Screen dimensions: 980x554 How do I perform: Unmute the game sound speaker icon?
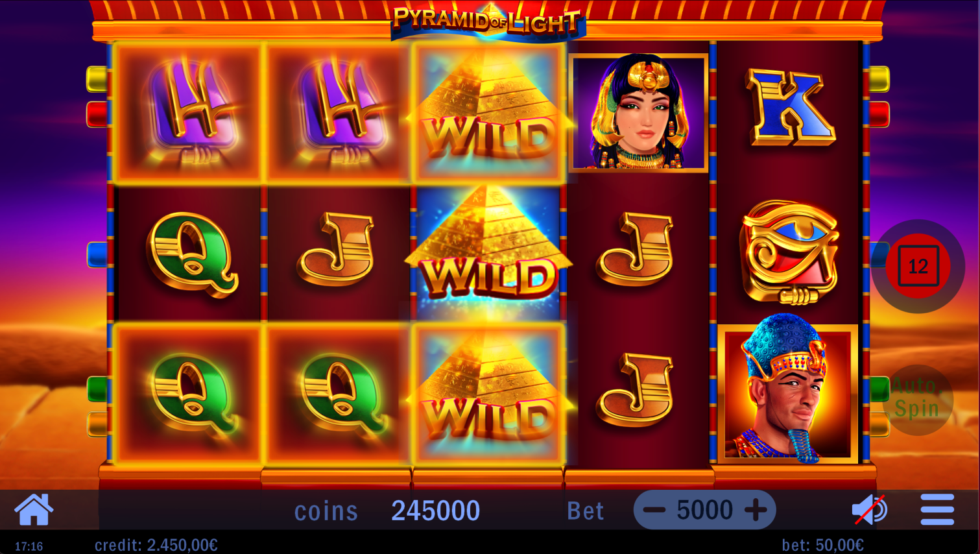coord(869,510)
